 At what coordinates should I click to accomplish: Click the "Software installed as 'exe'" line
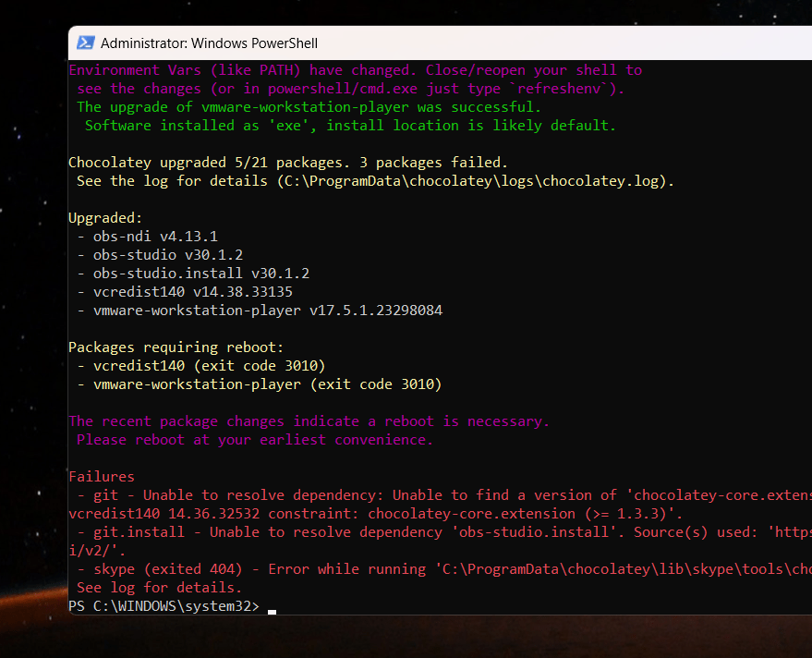pyautogui.click(x=351, y=126)
